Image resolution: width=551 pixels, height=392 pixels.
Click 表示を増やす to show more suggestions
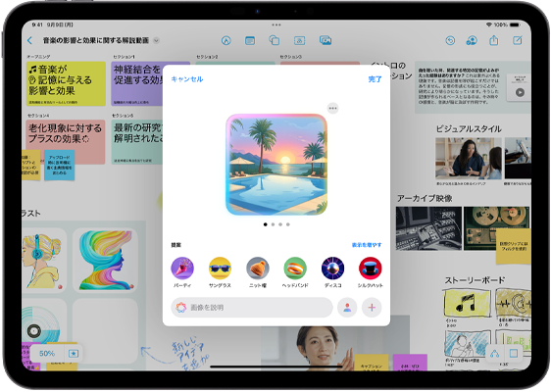pyautogui.click(x=367, y=245)
